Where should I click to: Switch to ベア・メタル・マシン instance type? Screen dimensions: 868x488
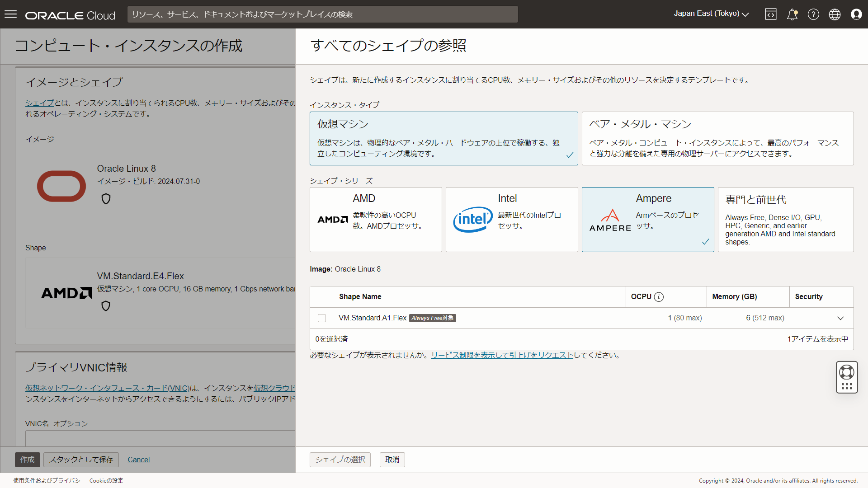(717, 138)
